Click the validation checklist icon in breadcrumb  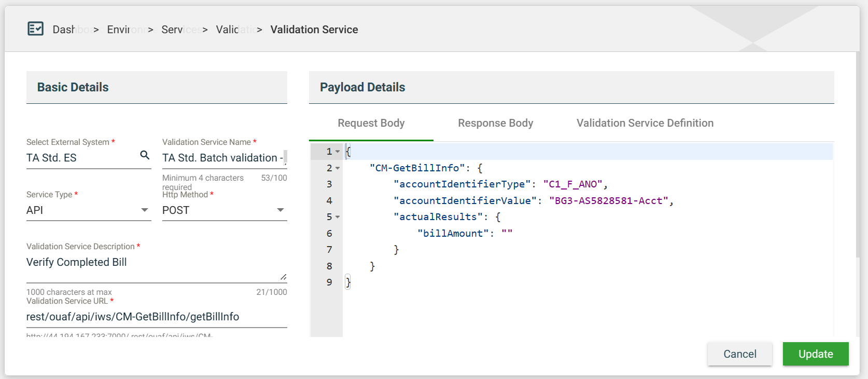tap(35, 29)
